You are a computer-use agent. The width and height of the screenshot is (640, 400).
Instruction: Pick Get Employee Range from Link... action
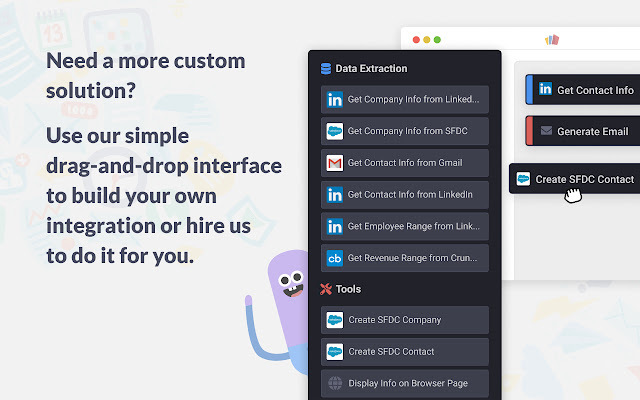(405, 227)
